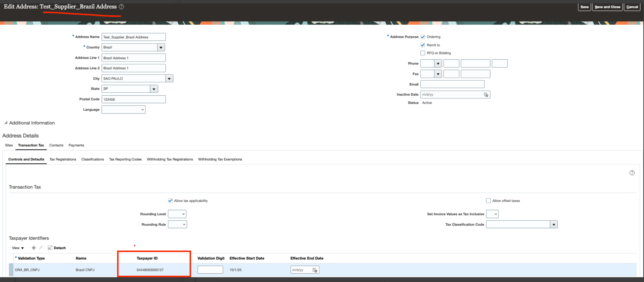Enable the RFQ or Bidding checkbox

[423, 53]
